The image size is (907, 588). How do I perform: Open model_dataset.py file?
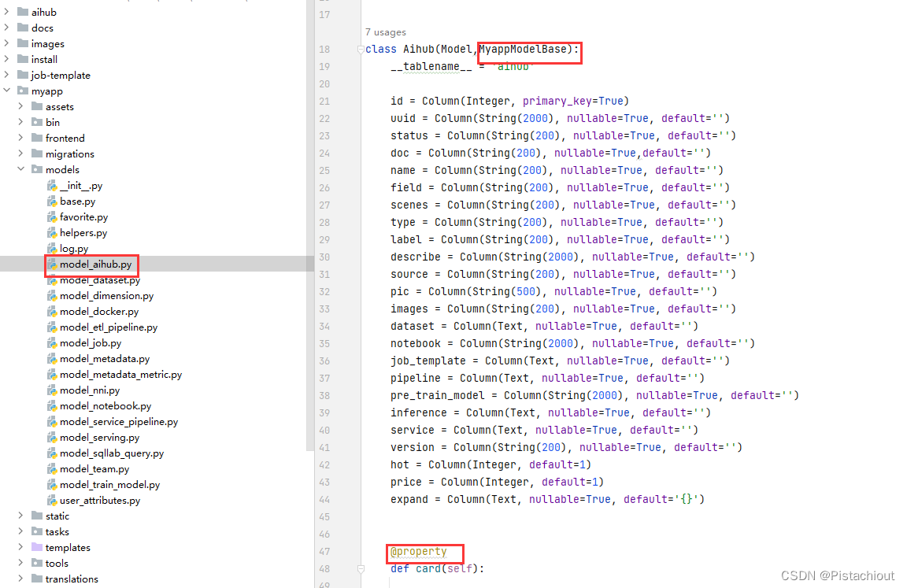pos(100,280)
